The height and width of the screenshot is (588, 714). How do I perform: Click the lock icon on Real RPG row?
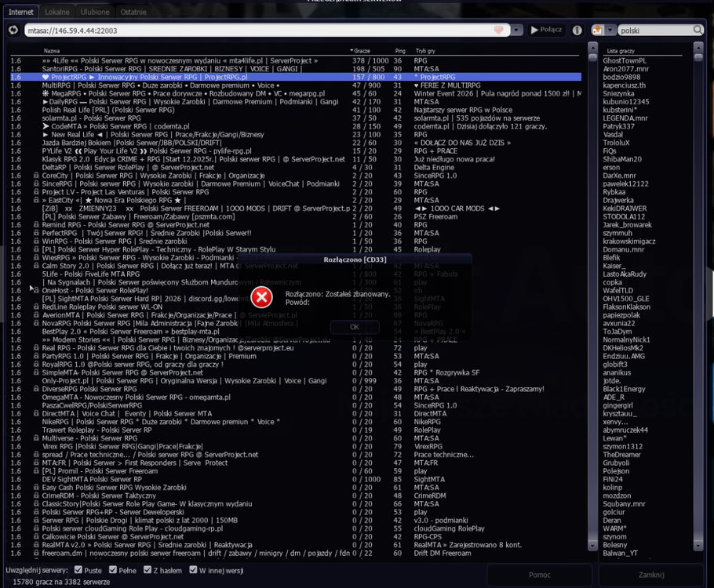click(x=36, y=347)
